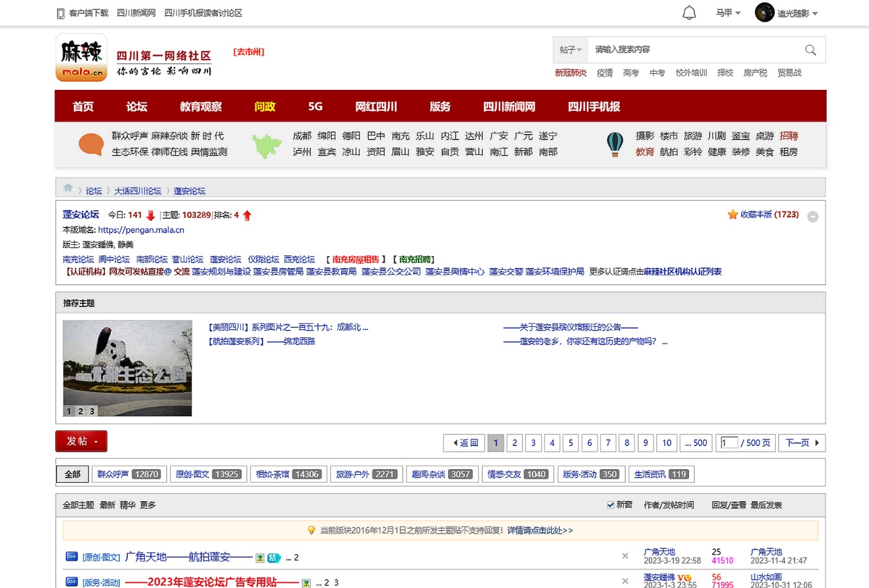Show 精华 threads
The width and height of the screenshot is (869, 588).
(x=127, y=505)
